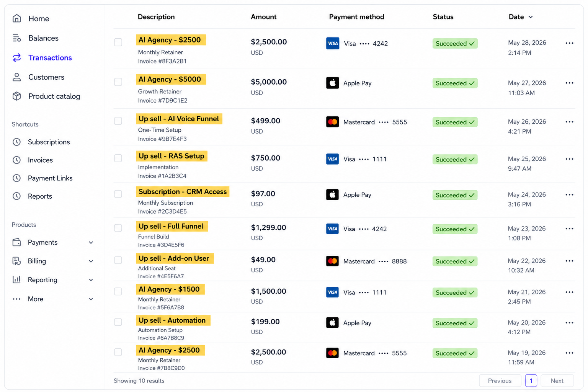This screenshot has height=392, width=588.
Task: Expand the Billing section chevron
Action: tap(91, 261)
